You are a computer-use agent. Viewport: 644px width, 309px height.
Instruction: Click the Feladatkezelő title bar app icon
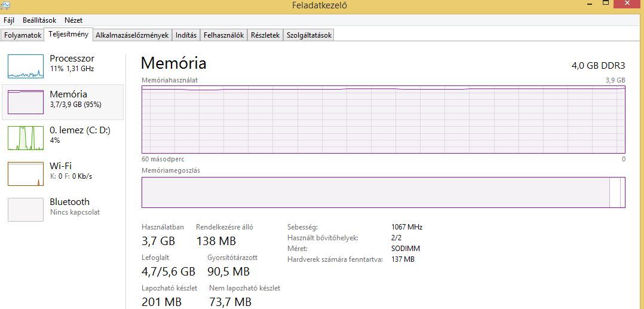point(4,5)
